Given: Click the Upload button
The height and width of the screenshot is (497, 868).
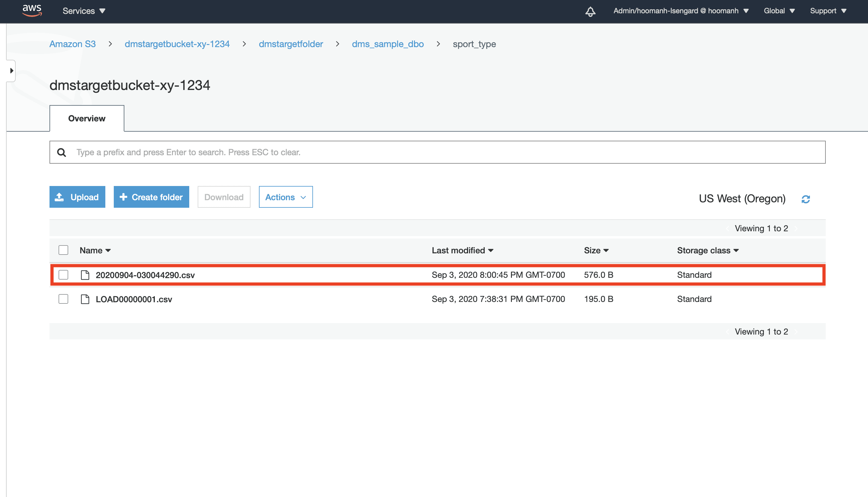Looking at the screenshot, I should 77,197.
